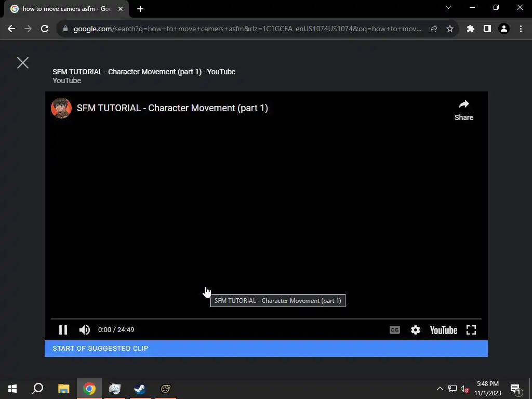532x399 pixels.
Task: Toggle closed captions on the video
Action: coord(395,330)
